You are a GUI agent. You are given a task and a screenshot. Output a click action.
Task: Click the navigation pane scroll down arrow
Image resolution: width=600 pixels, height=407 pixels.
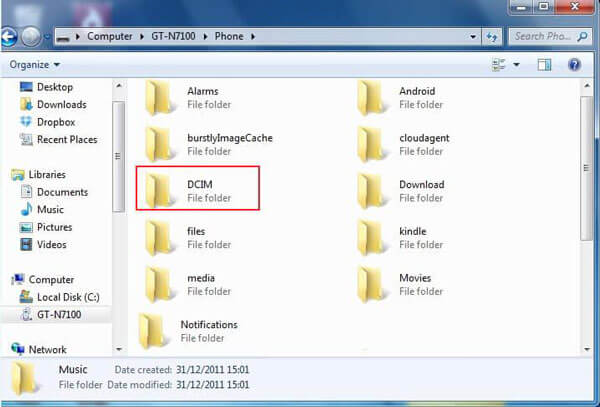[119, 349]
